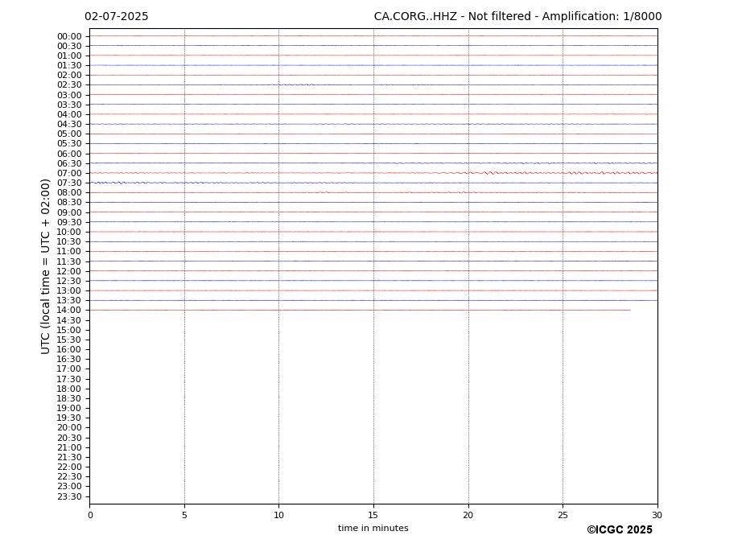This screenshot has height=560, width=746.
Task: Click the 00:00 time row label
Action: [69, 37]
